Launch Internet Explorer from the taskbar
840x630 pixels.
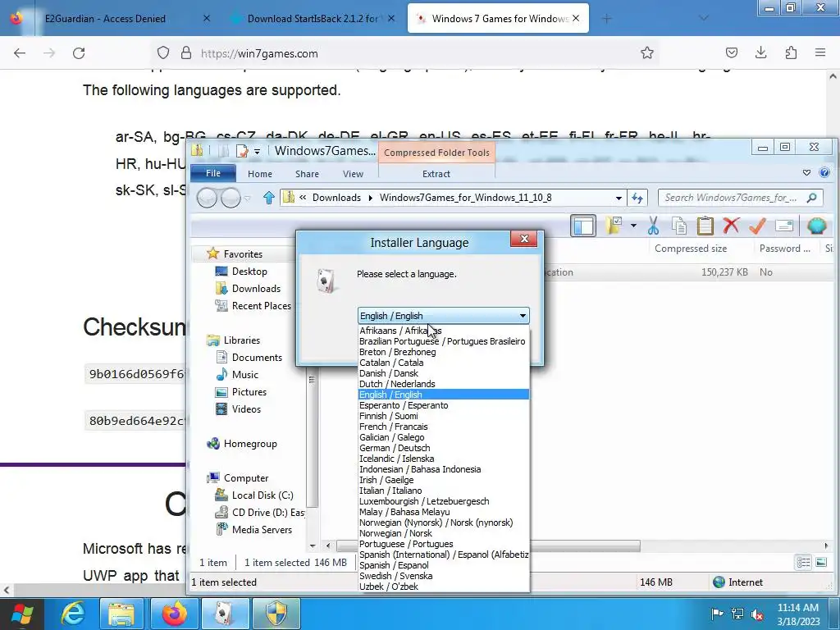(73, 614)
